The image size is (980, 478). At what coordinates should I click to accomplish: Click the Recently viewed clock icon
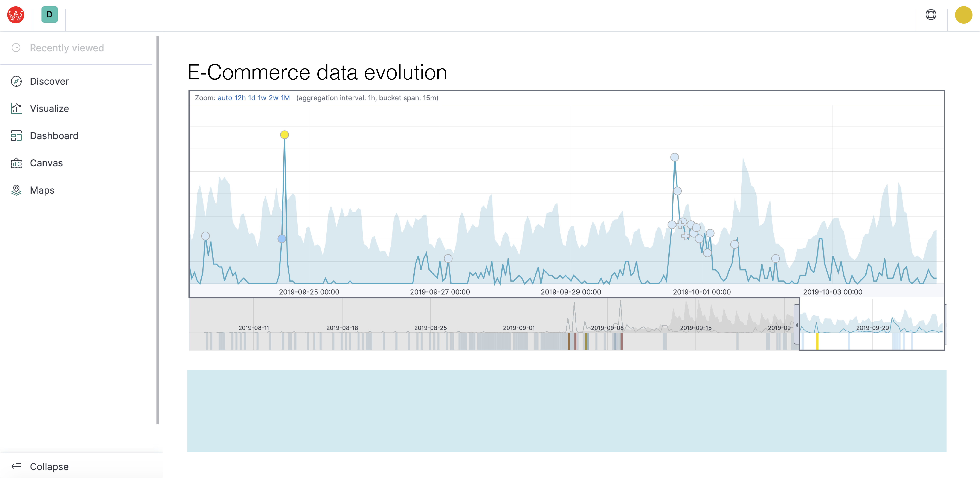click(16, 48)
